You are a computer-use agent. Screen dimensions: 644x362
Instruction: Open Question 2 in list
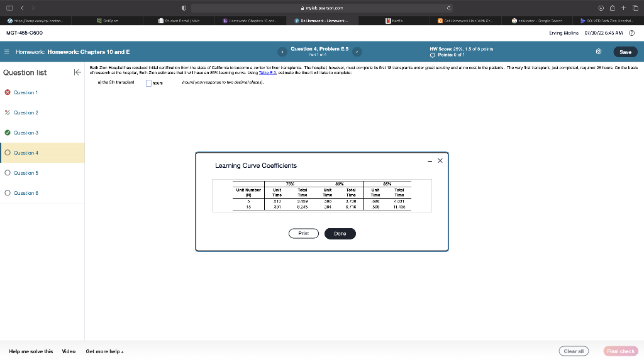coord(26,112)
